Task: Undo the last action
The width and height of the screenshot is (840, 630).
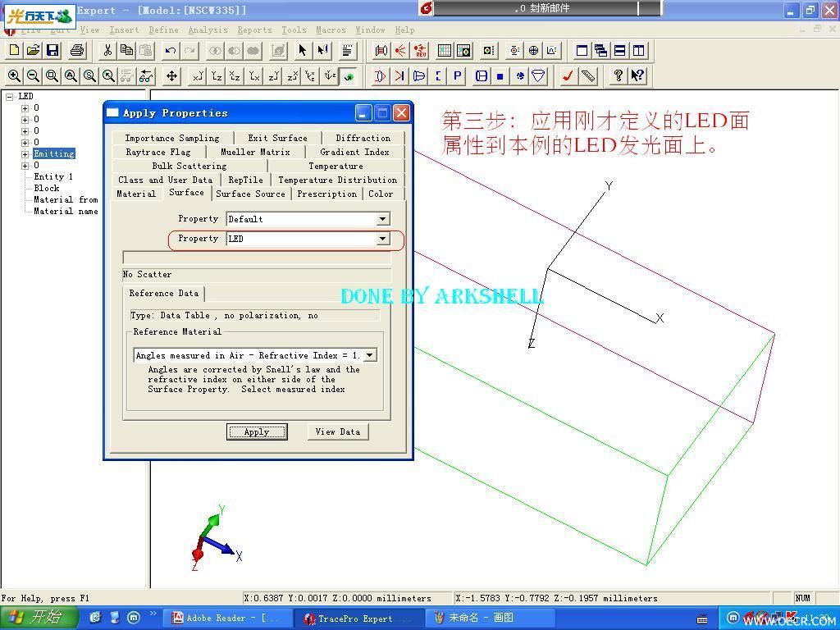Action: pyautogui.click(x=171, y=50)
